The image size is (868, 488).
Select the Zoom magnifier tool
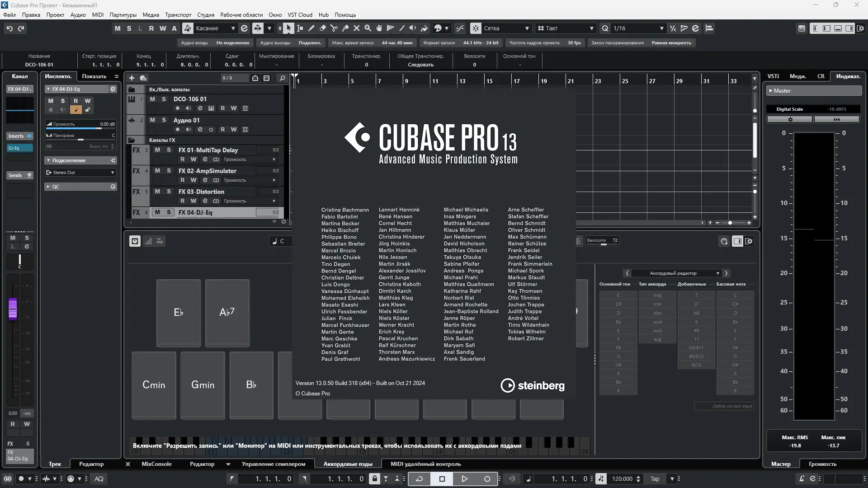coord(368,28)
